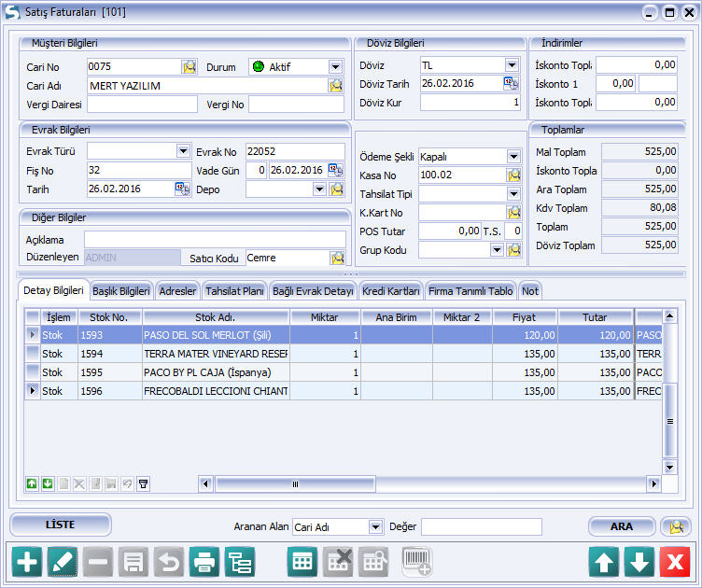Click the pencil edit-record button
702x588 pixels.
[63, 562]
